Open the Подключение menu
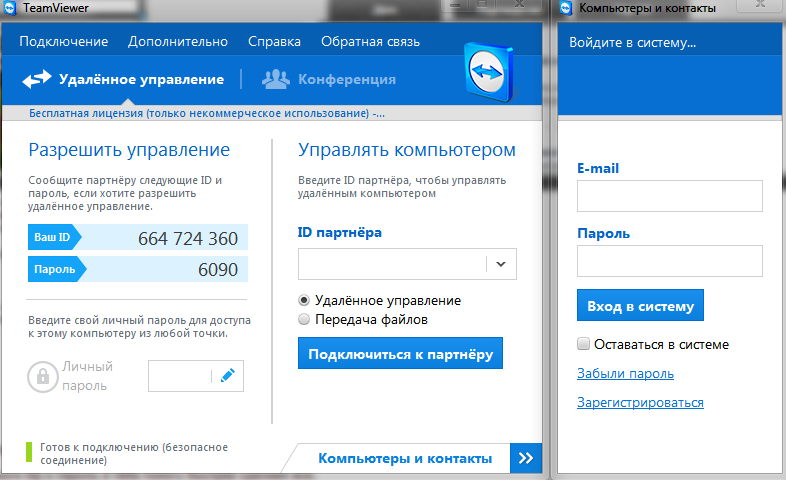Screen dimensions: 786x480 click(64, 42)
